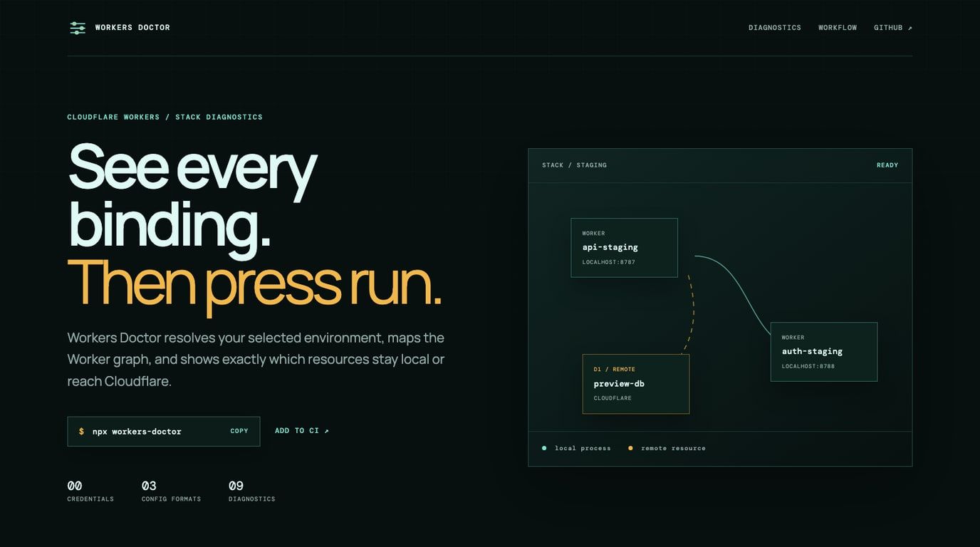Click the local process legend dot
The image size is (980, 547).
(544, 448)
